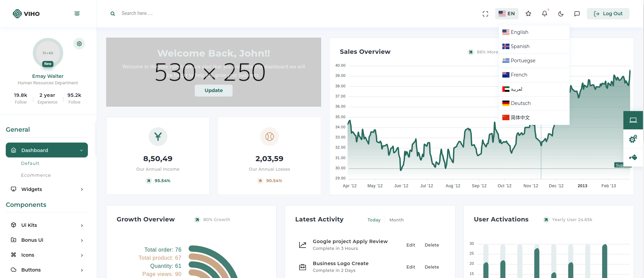Open the customizer gears icon
The image size is (644, 278).
(x=633, y=139)
